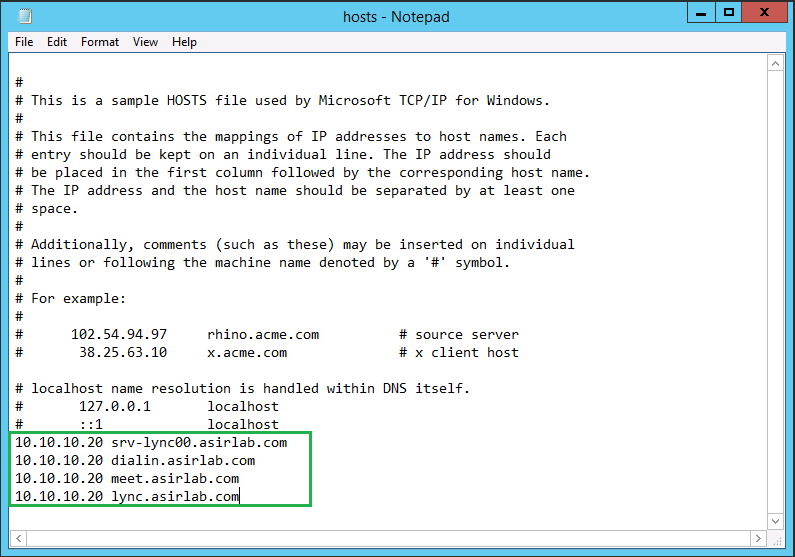The width and height of the screenshot is (795, 557).
Task: Click the 'sample HOSTS file' header line
Action: (x=282, y=100)
